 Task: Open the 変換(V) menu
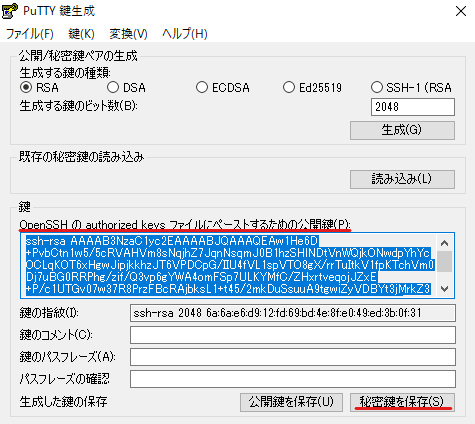(x=128, y=34)
